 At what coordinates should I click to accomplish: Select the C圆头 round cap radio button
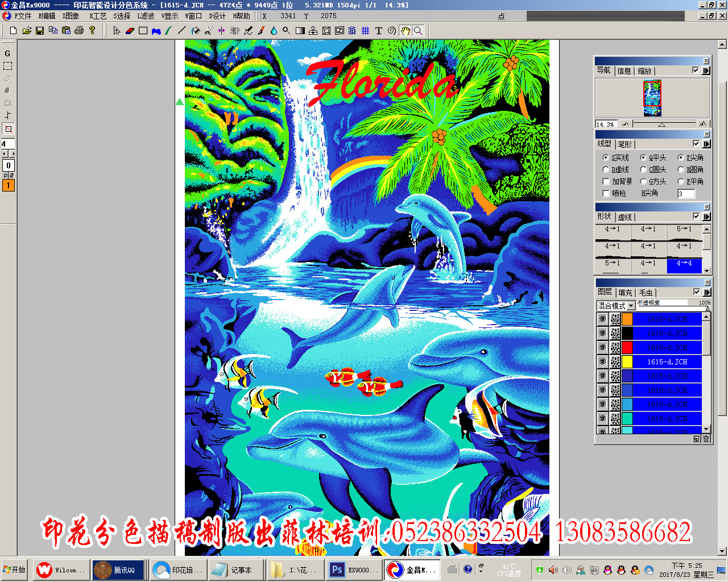click(643, 169)
